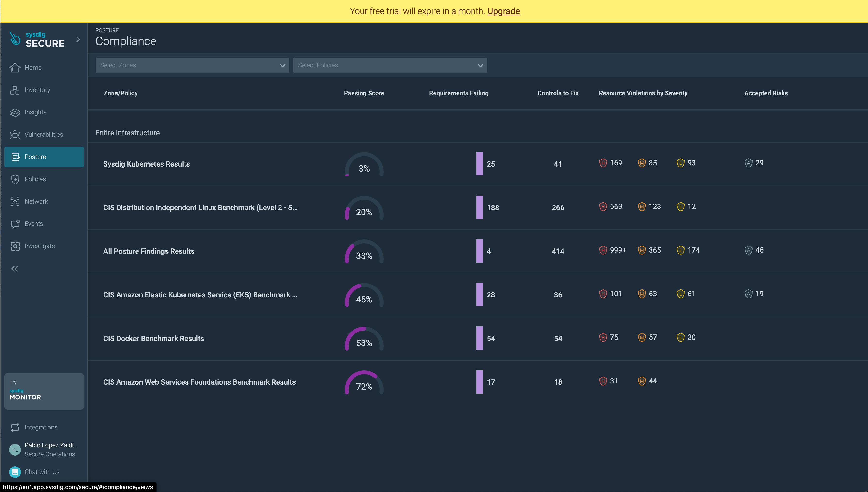Click Zone/Policy column header

click(120, 93)
